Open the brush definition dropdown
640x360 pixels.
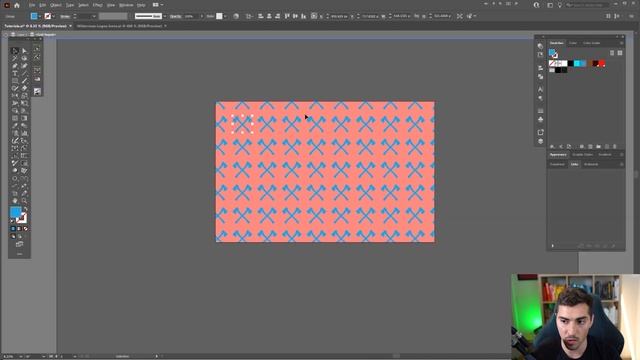(x=164, y=16)
